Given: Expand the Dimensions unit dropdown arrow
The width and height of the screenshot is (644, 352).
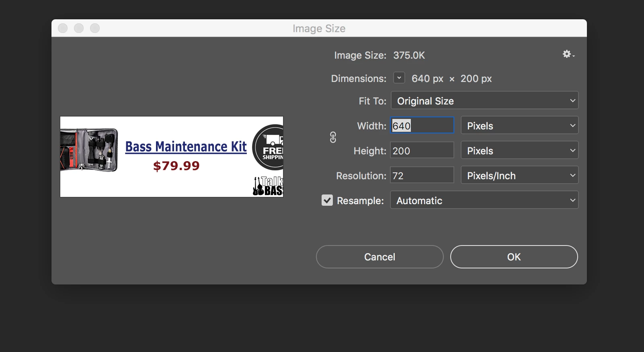Looking at the screenshot, I should coord(399,78).
